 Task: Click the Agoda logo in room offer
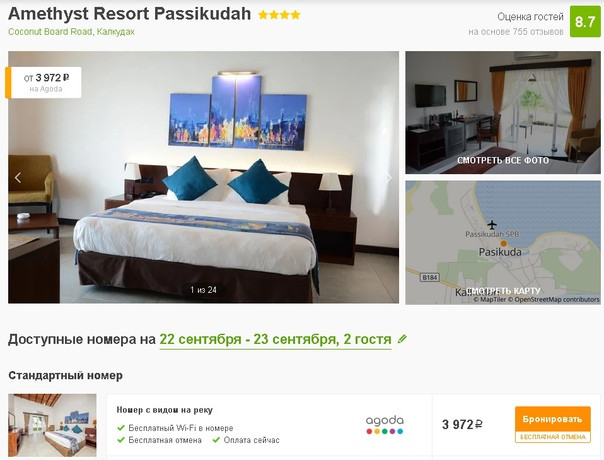(x=384, y=425)
